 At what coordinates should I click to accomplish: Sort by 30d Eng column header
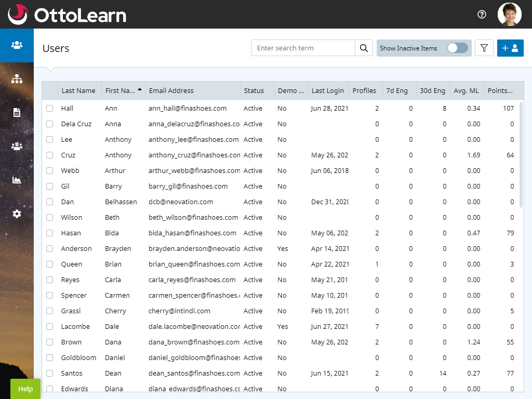(433, 90)
